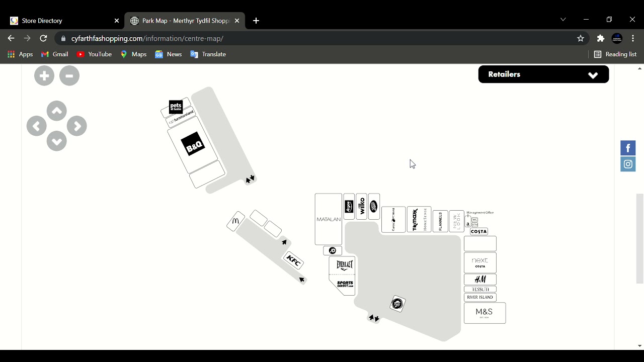
Task: Click the page vertical scrollbar thumb
Action: click(x=640, y=238)
